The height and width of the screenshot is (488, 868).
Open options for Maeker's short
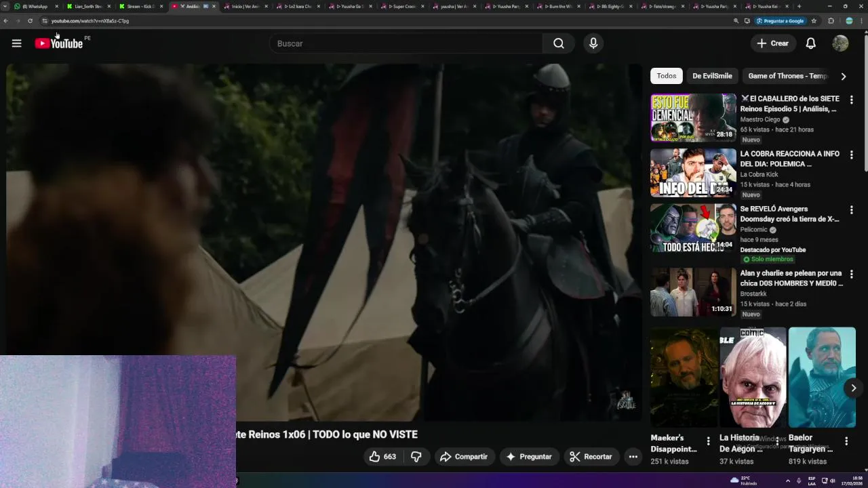[x=708, y=441]
